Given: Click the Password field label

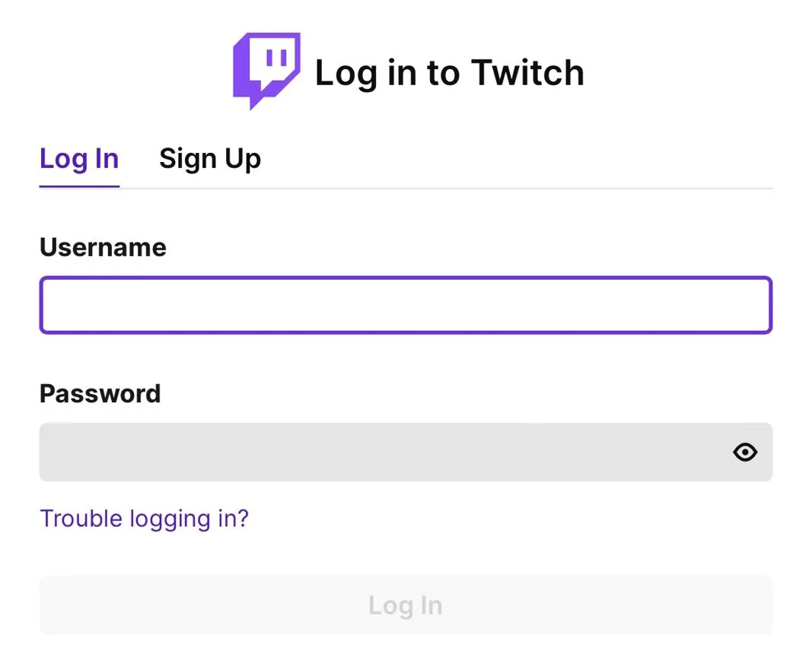Looking at the screenshot, I should pyautogui.click(x=100, y=394).
